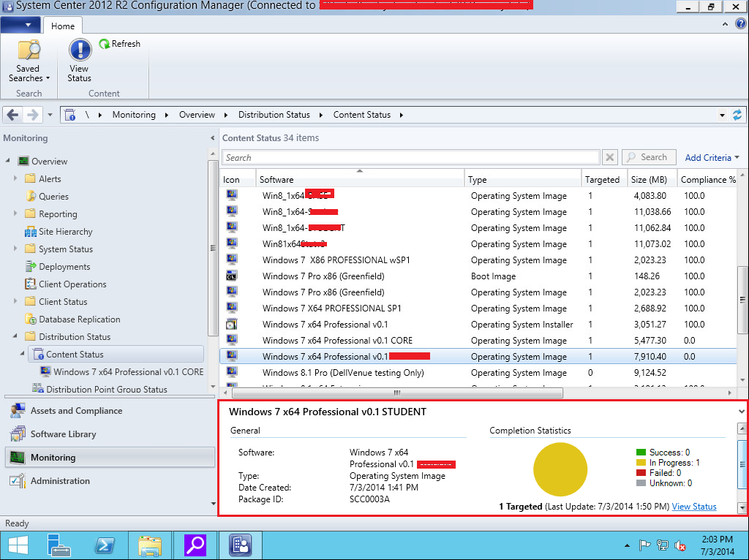Show hidden tray icons arrow
The height and width of the screenshot is (560, 749).
[627, 545]
